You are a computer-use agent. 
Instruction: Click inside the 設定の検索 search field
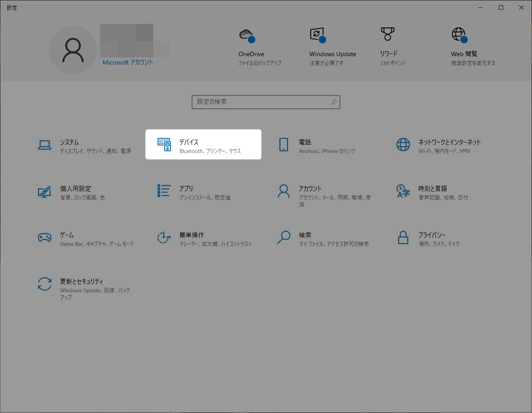point(261,102)
